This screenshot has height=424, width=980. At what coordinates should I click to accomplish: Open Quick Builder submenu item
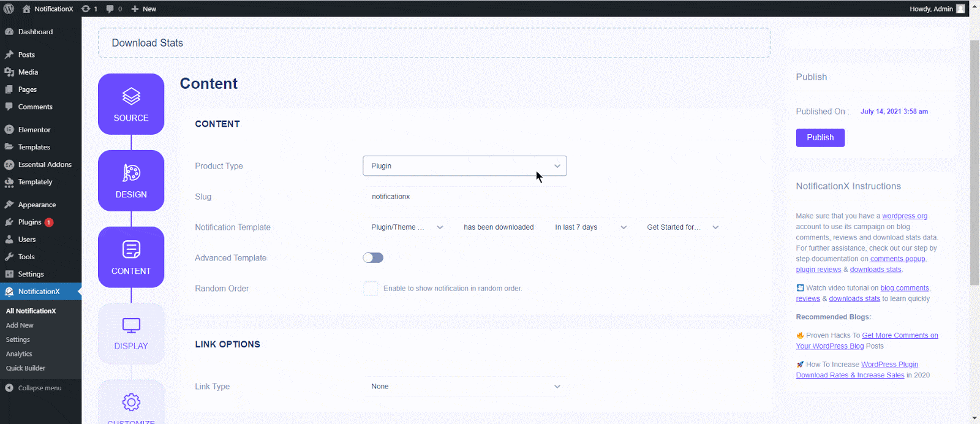(x=26, y=368)
